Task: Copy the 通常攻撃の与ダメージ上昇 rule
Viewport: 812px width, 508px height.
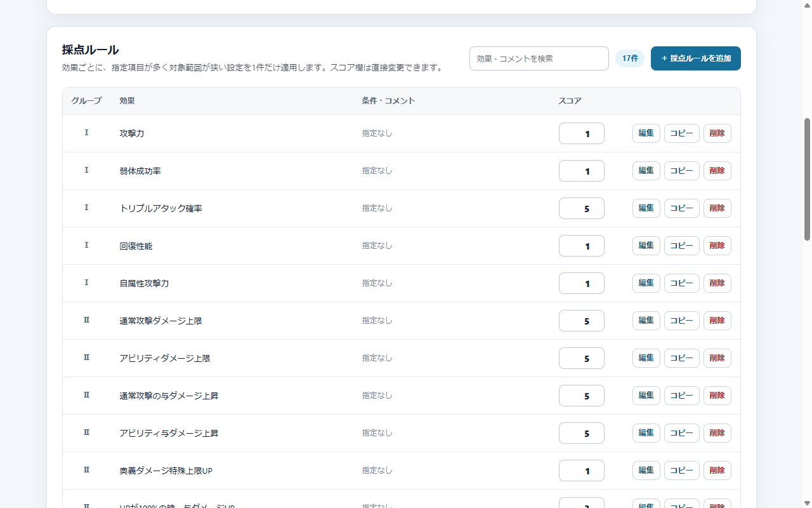Action: pos(681,396)
